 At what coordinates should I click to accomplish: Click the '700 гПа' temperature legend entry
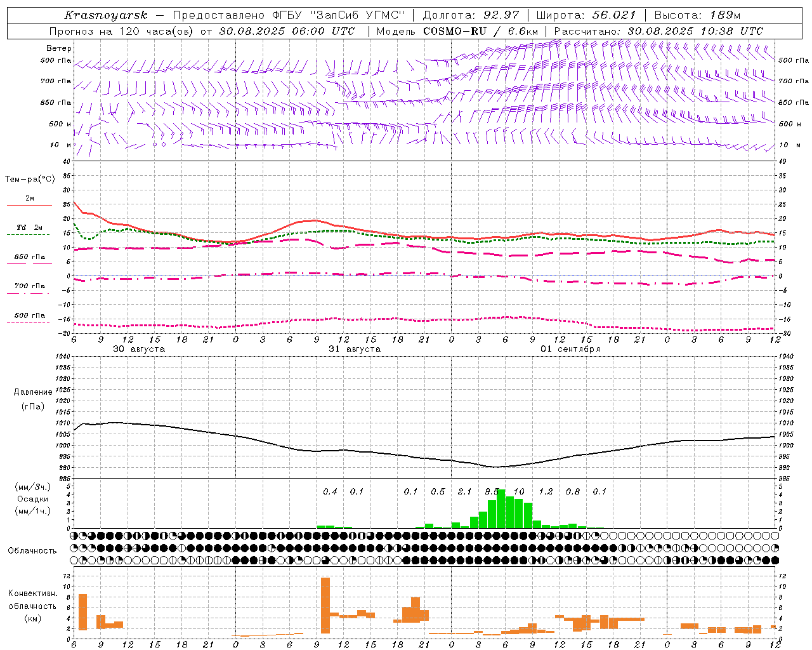coord(30,286)
